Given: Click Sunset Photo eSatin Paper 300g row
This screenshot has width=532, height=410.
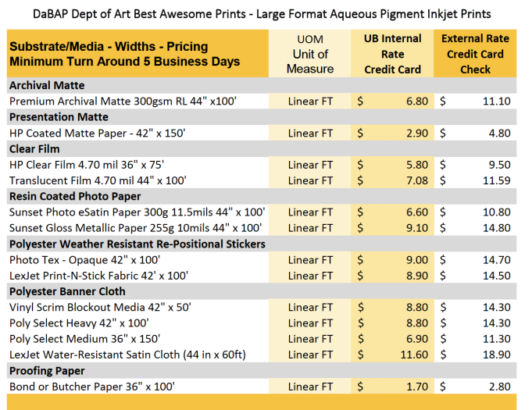Looking at the screenshot, I should pos(137,212).
